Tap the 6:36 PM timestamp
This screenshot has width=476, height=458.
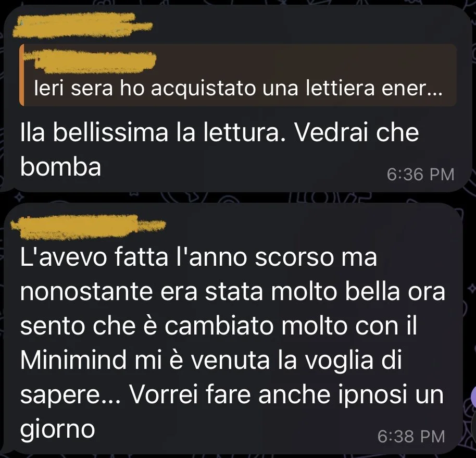(420, 175)
